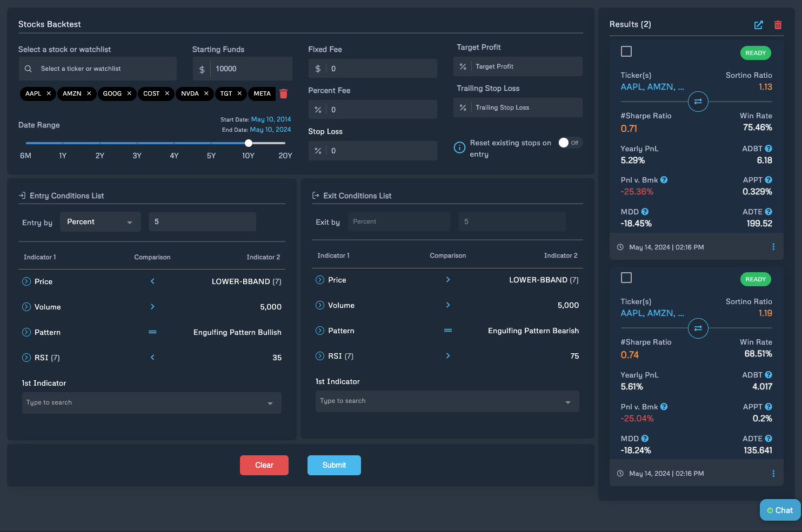The height and width of the screenshot is (532, 802).
Task: Submit the backtest
Action: pos(334,465)
